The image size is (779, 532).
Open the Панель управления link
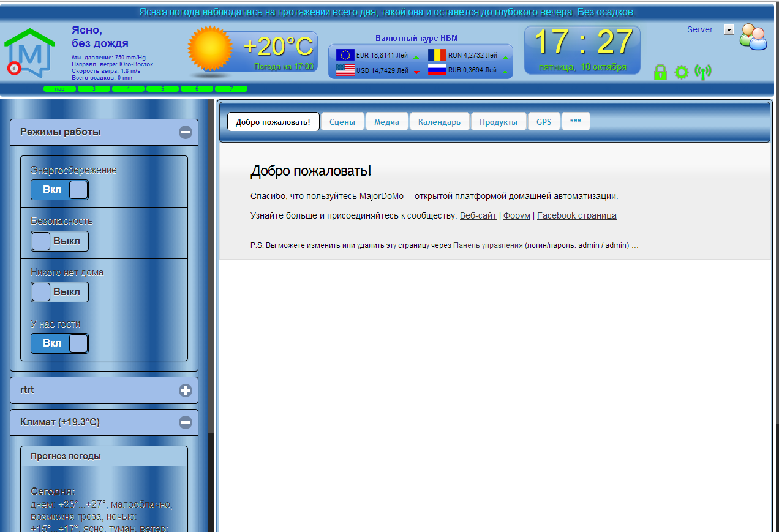[x=487, y=245]
